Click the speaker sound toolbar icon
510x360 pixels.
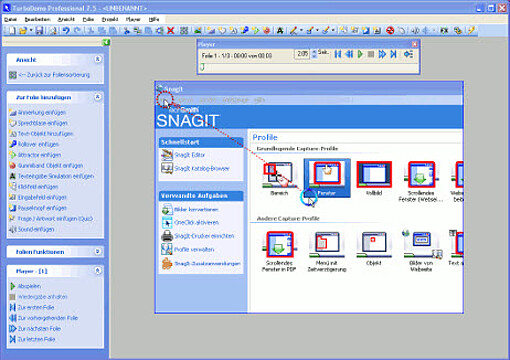415,31
